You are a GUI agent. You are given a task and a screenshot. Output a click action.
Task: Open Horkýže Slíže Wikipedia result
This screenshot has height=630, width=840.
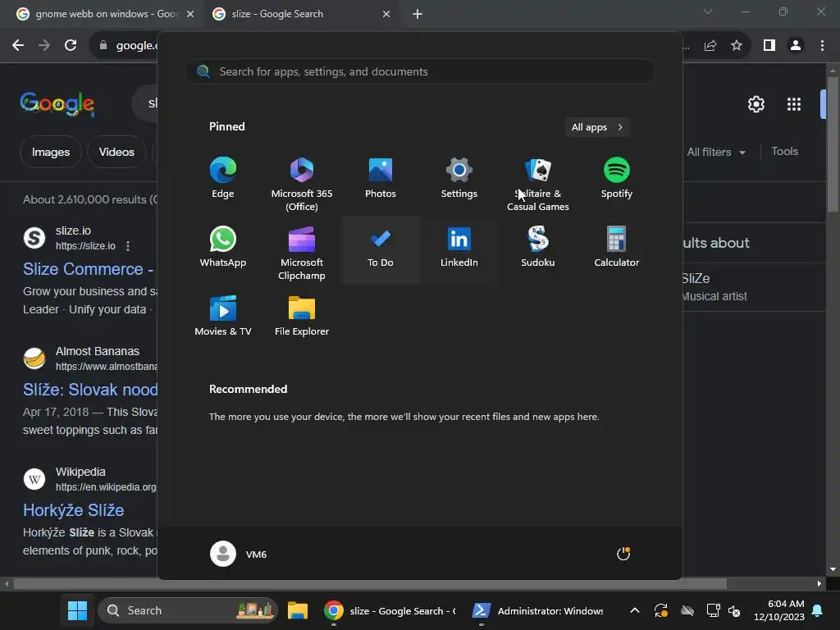pyautogui.click(x=73, y=510)
